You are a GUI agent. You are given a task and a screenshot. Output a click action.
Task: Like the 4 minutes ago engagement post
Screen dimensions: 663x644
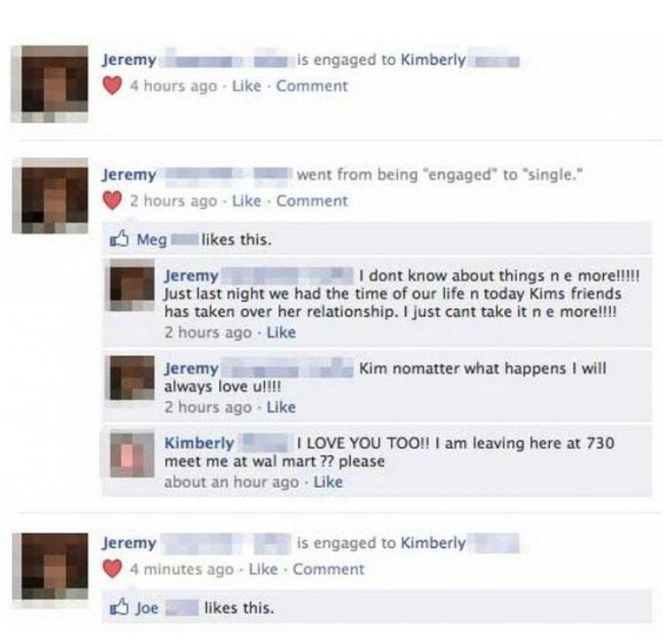click(263, 569)
